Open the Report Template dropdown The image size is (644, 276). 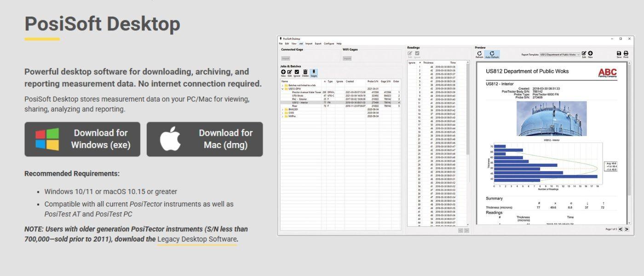579,54
